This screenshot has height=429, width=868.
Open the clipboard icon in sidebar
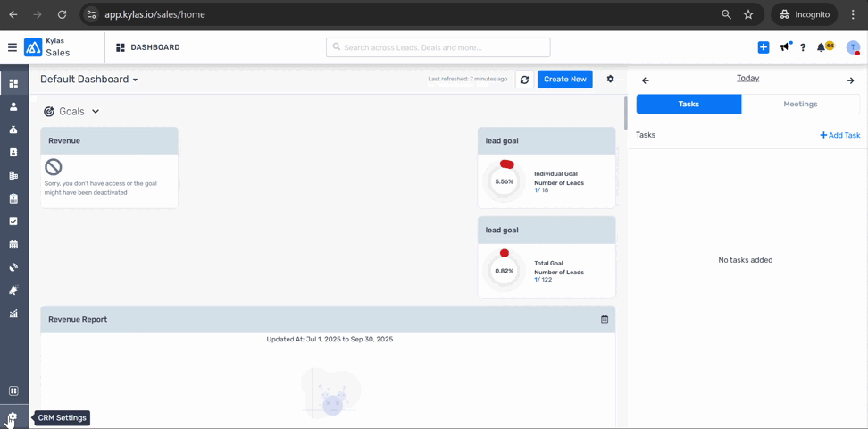(x=13, y=198)
